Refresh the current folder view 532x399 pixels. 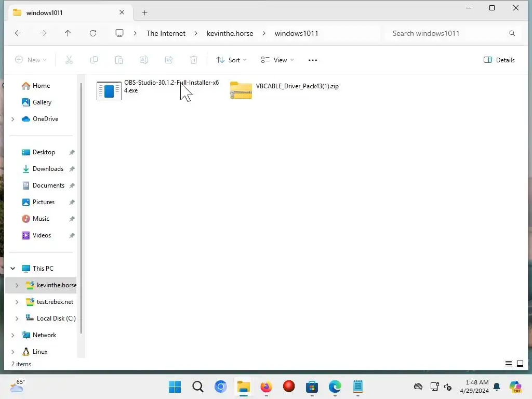(x=93, y=33)
